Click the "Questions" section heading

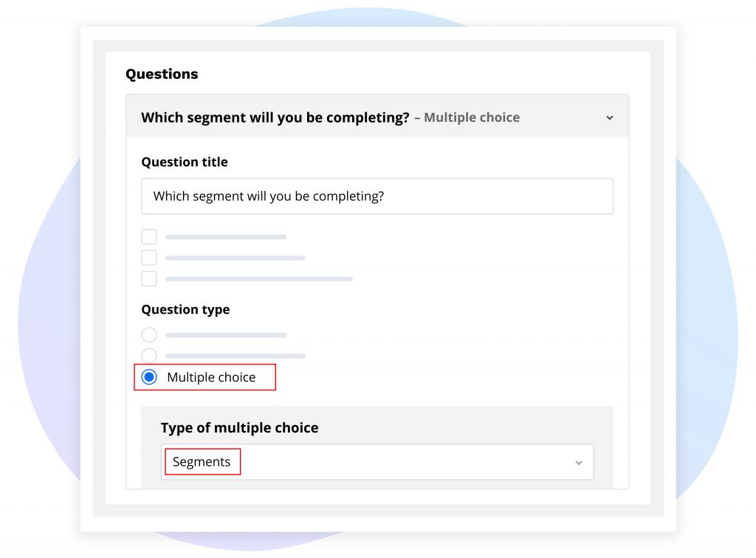coord(162,74)
